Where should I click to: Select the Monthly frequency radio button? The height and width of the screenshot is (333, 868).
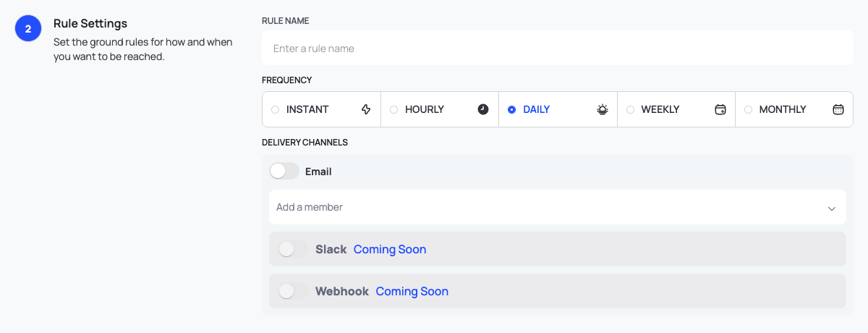tap(748, 110)
